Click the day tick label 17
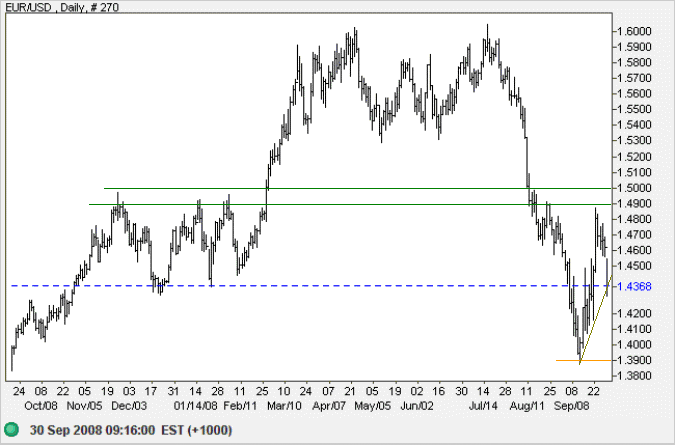This screenshot has height=445, width=675. [x=151, y=391]
